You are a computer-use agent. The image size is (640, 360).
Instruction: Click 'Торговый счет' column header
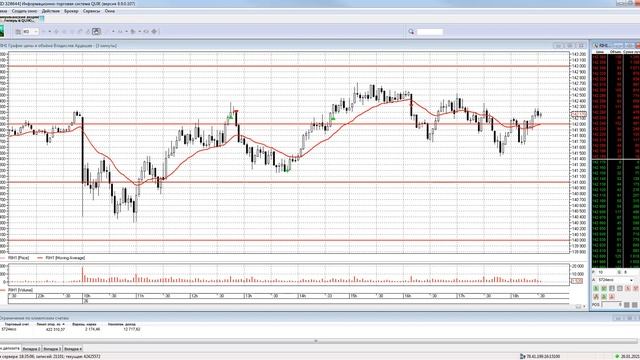(17, 324)
